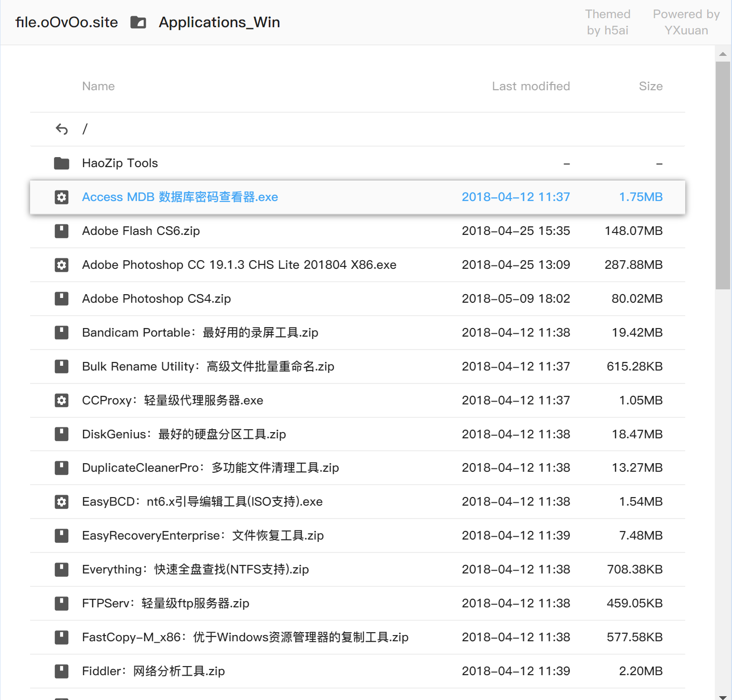Sort by Last modified column header
The width and height of the screenshot is (732, 700).
[x=531, y=86]
